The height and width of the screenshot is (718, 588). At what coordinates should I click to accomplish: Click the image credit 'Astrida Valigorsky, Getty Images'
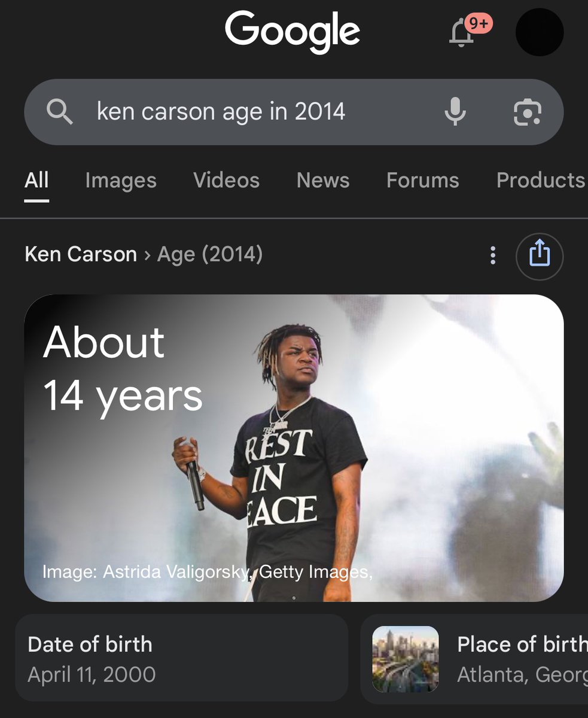point(236,573)
